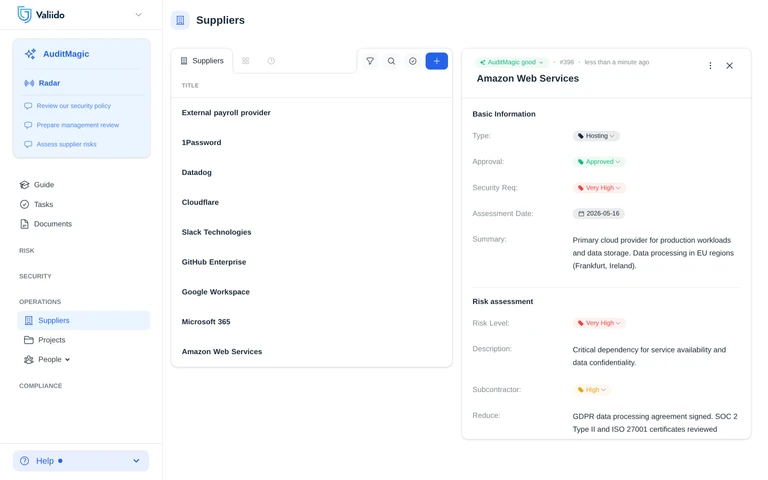The width and height of the screenshot is (768, 480).
Task: Click the Radar signal icon
Action: (29, 83)
